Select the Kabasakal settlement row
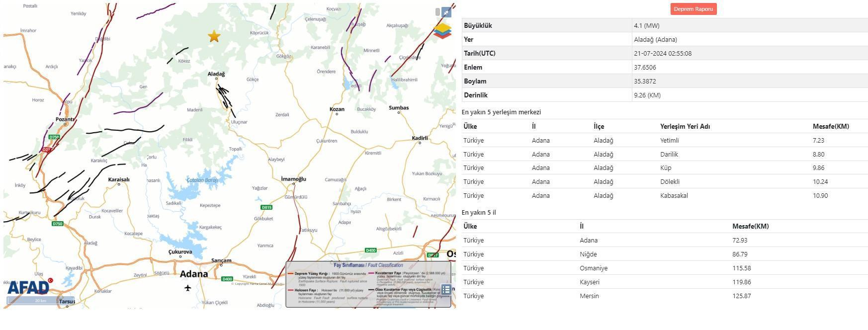868x330 pixels. click(x=674, y=195)
